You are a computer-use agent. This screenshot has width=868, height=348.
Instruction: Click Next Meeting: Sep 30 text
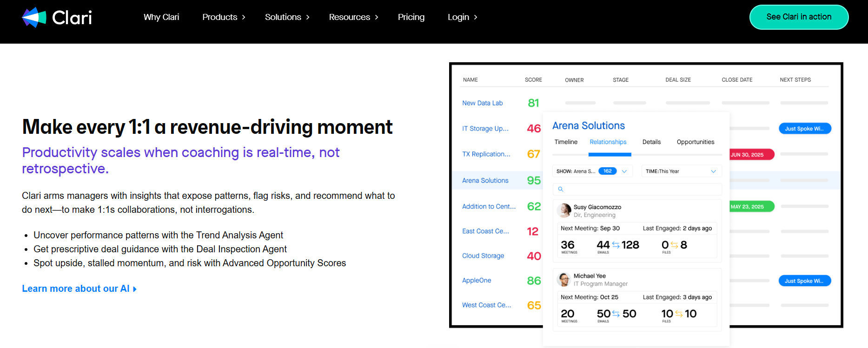[x=590, y=228]
